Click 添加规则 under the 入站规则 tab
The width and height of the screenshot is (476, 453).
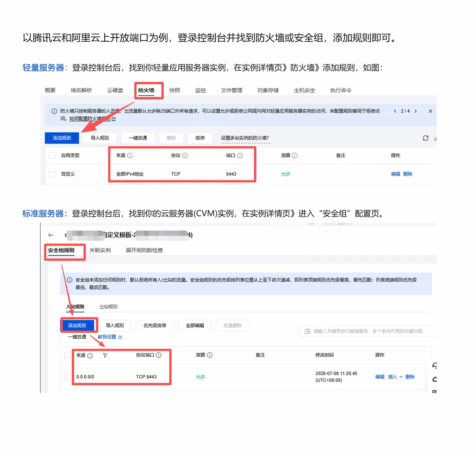(77, 325)
